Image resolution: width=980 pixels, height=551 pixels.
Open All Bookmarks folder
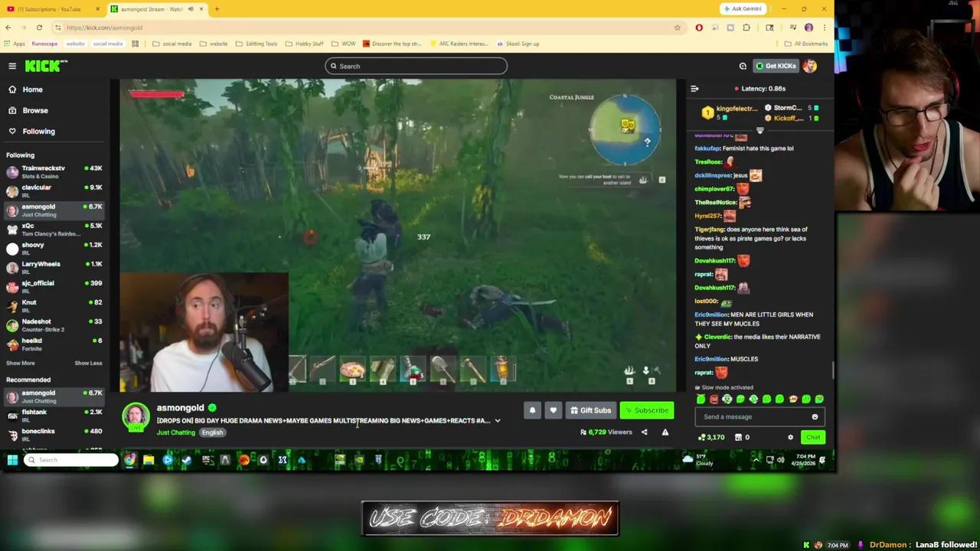pyautogui.click(x=806, y=44)
